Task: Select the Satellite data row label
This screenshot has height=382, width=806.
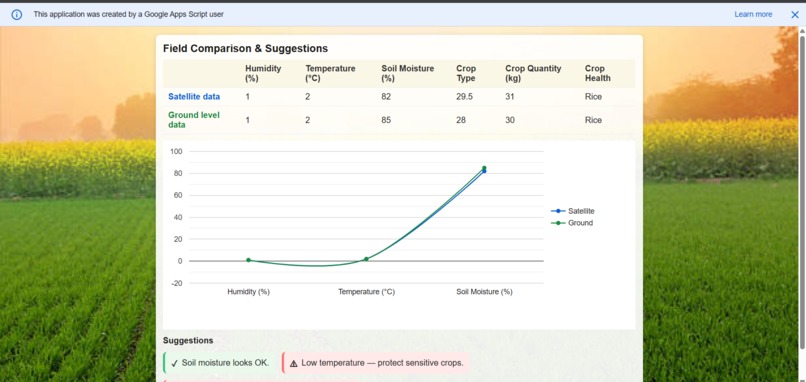Action: (x=194, y=97)
